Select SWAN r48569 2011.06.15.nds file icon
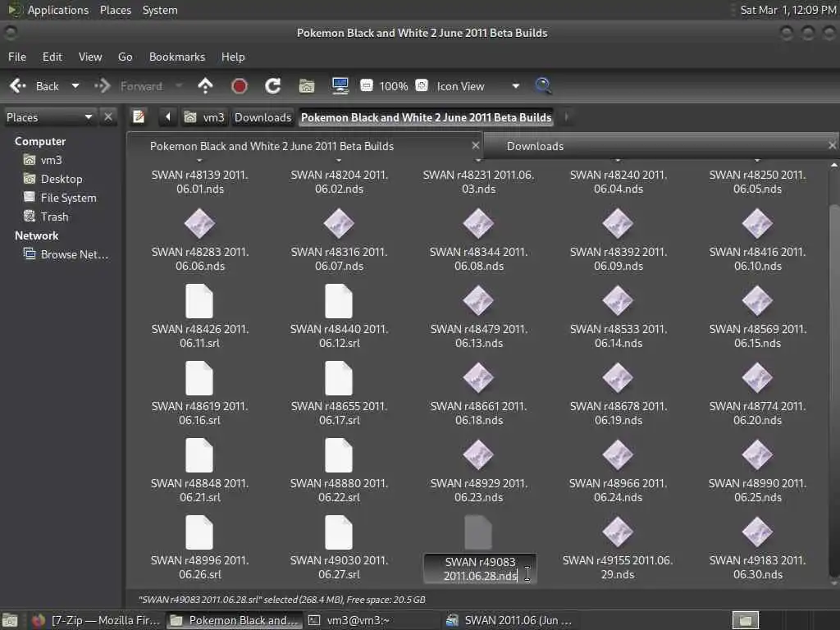The height and width of the screenshot is (630, 840). pyautogui.click(x=757, y=301)
